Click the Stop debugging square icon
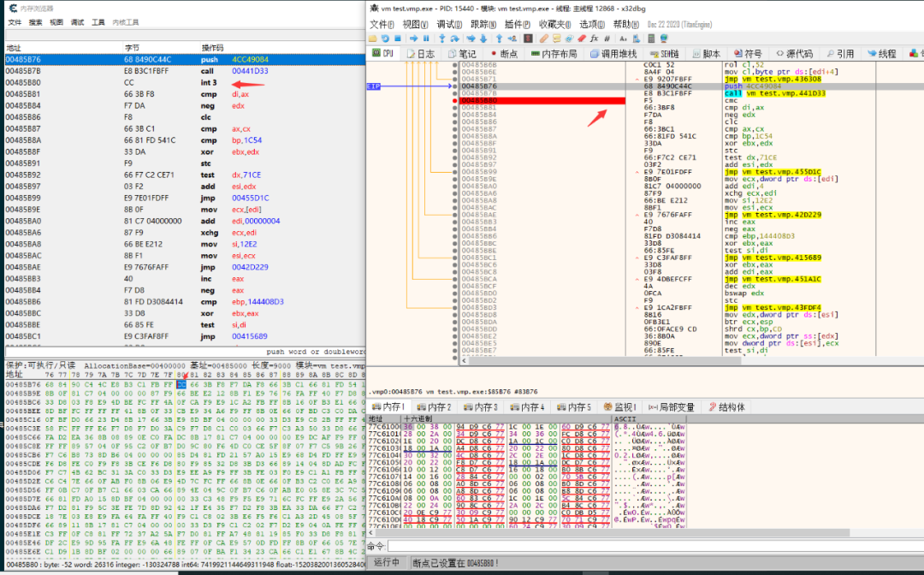Image resolution: width=924 pixels, height=575 pixels. 398,39
